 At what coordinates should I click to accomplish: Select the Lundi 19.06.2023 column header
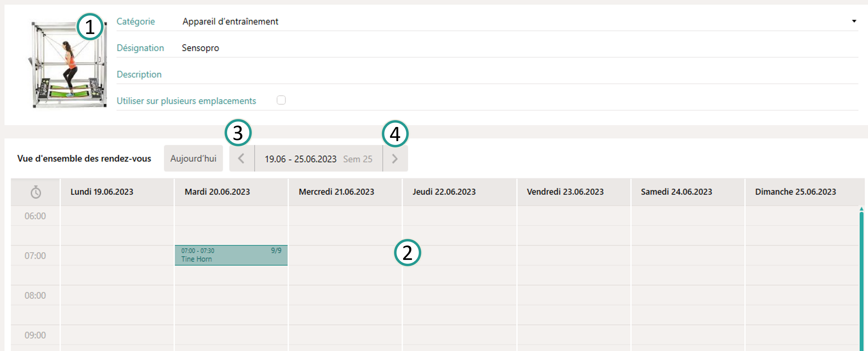102,192
